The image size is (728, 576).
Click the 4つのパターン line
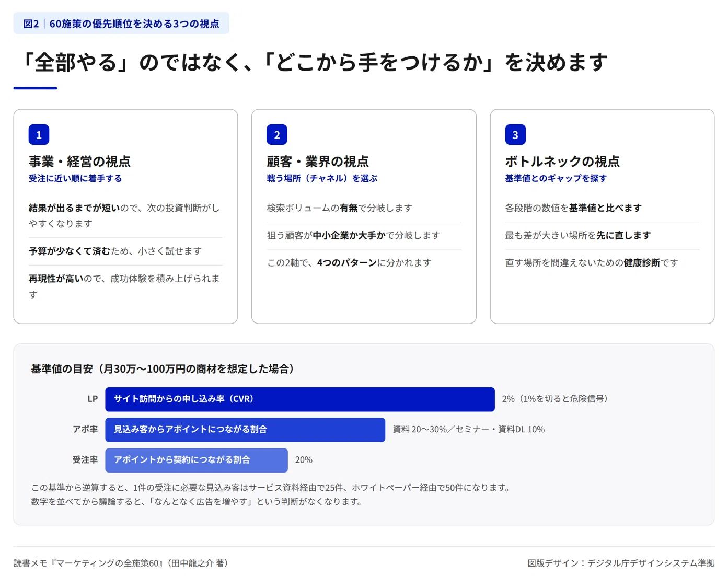click(349, 262)
